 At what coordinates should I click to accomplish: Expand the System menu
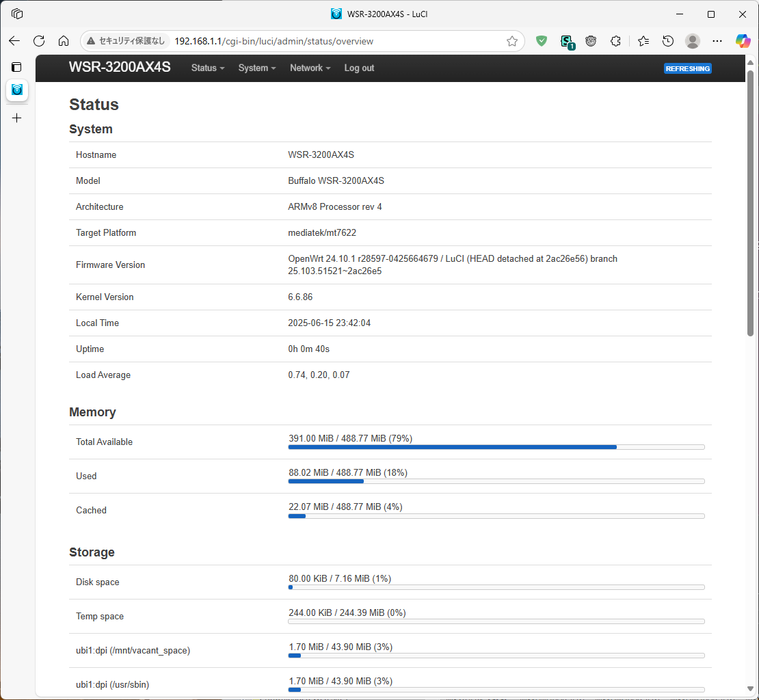point(257,68)
